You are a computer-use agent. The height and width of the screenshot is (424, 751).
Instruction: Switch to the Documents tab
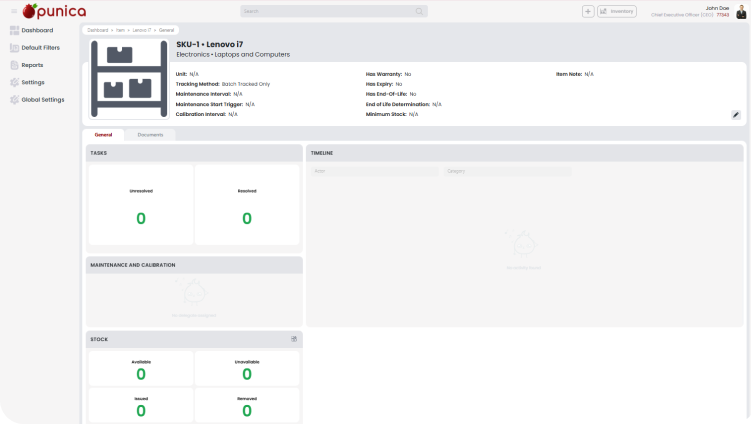pos(150,135)
